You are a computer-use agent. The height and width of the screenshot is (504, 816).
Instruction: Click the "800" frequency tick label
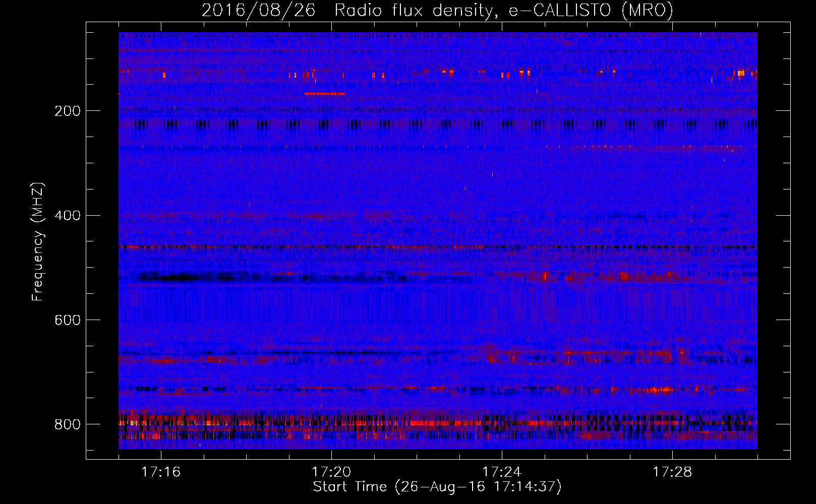pos(68,425)
